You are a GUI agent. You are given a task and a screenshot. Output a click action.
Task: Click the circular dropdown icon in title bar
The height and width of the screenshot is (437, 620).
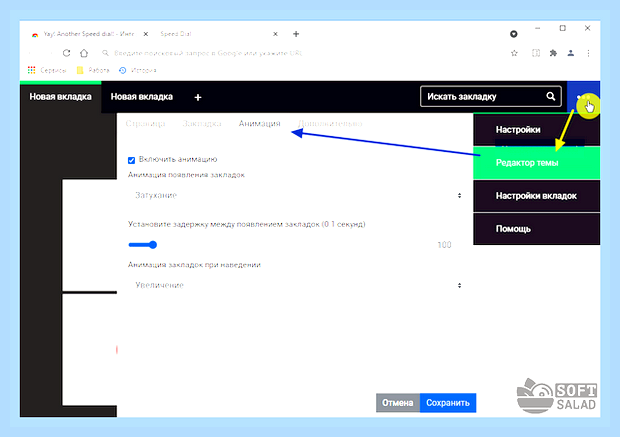(x=514, y=34)
